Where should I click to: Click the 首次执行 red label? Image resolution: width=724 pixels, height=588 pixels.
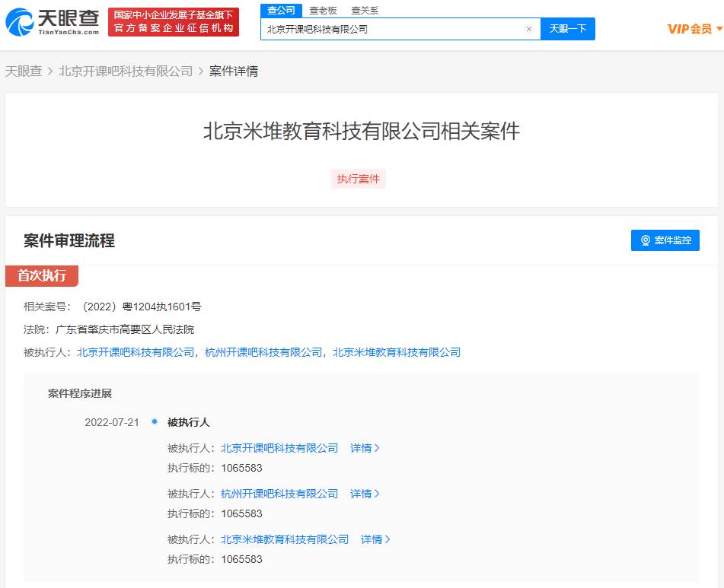tap(42, 275)
